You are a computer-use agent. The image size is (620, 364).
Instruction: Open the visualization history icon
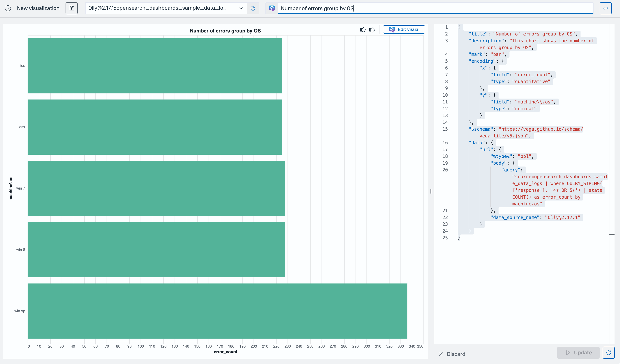pyautogui.click(x=8, y=8)
